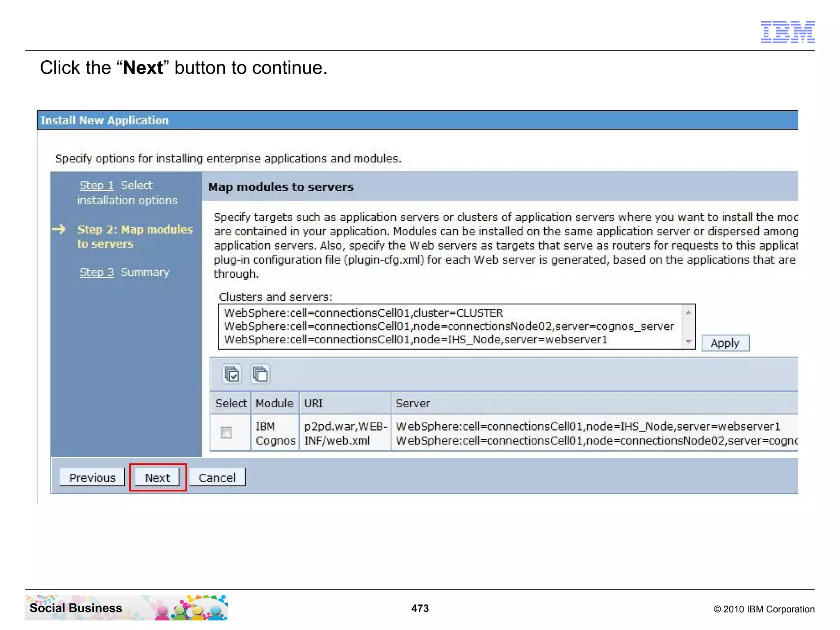Click the IBM logo
This screenshot has height=630, width=840.
click(x=787, y=32)
